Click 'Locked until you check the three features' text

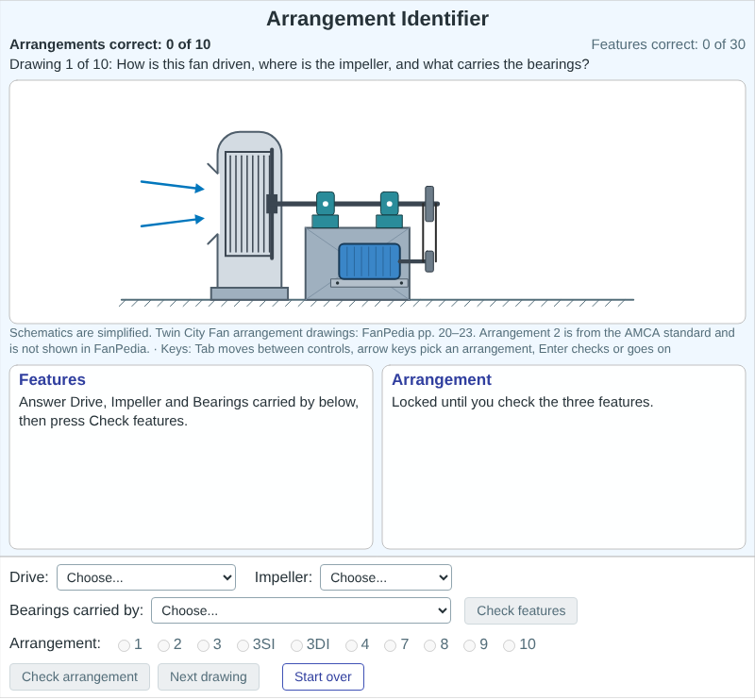(523, 402)
